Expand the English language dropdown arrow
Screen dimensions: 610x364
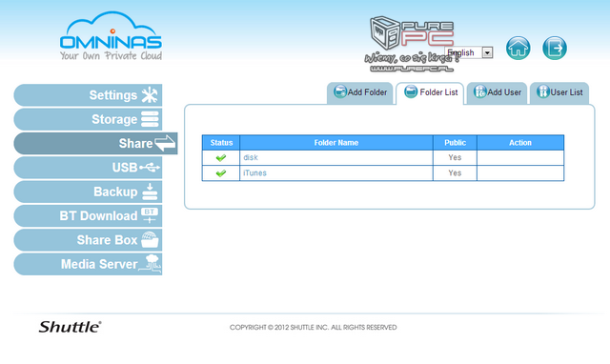click(x=487, y=52)
